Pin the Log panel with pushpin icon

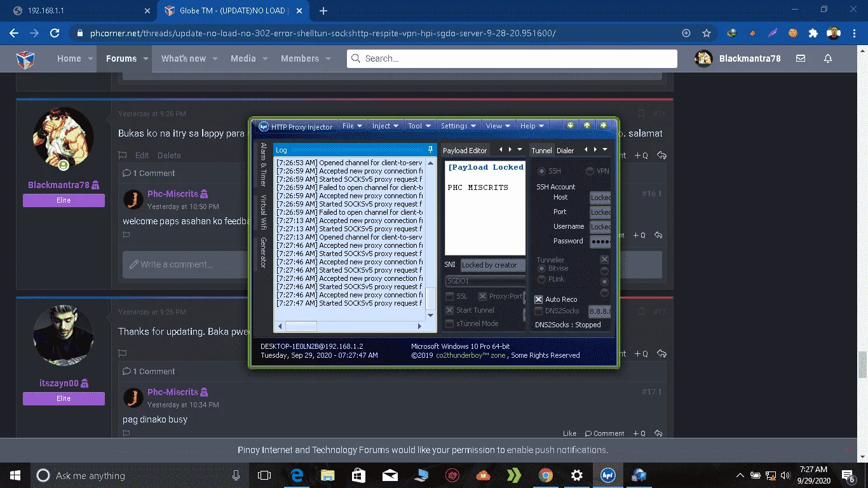430,150
